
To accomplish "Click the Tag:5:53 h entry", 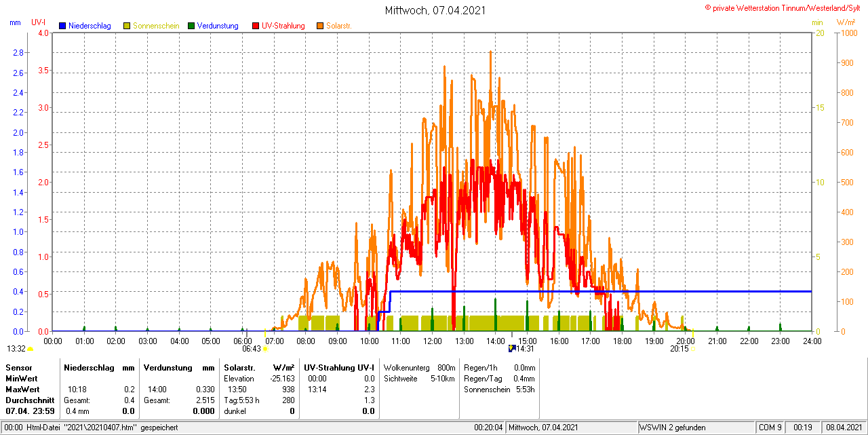I will coord(241,400).
